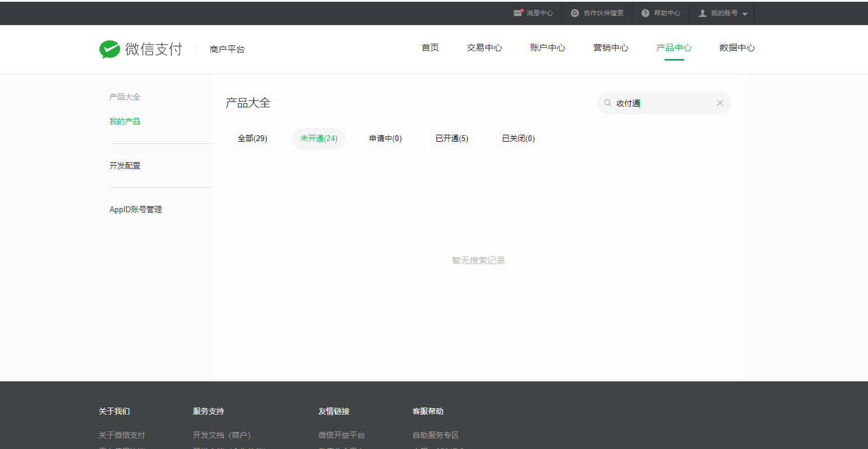The width and height of the screenshot is (868, 449).
Task: Select 产品大全 in the left sidebar
Action: point(125,97)
